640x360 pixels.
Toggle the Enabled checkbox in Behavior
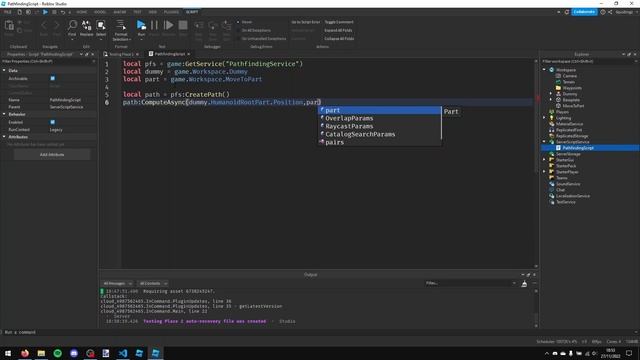tap(53, 122)
